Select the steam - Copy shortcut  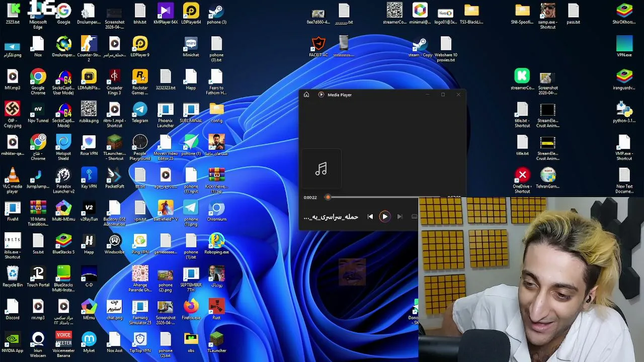[420, 46]
